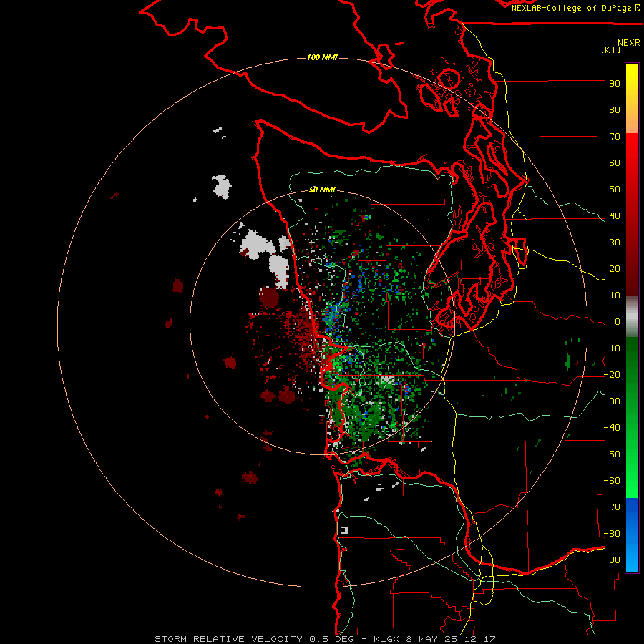Click the -40 knot scale label

tap(612, 428)
